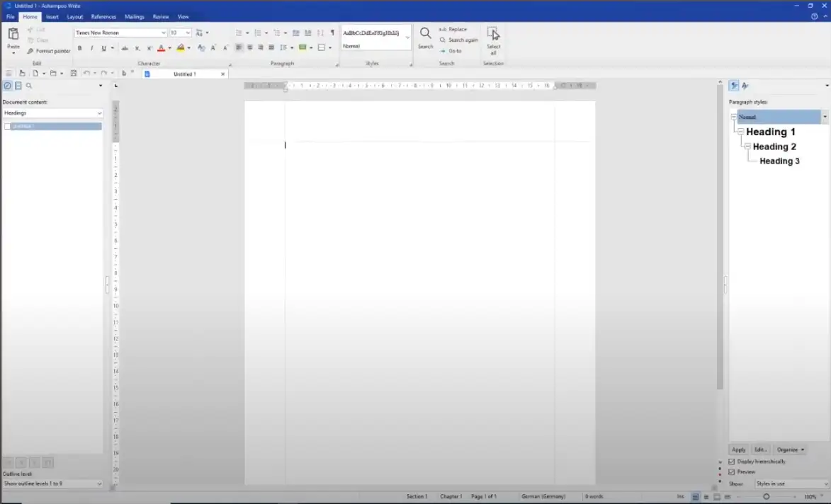Open the Insert ribbon tab
Screen dimensions: 831x504
pos(52,16)
